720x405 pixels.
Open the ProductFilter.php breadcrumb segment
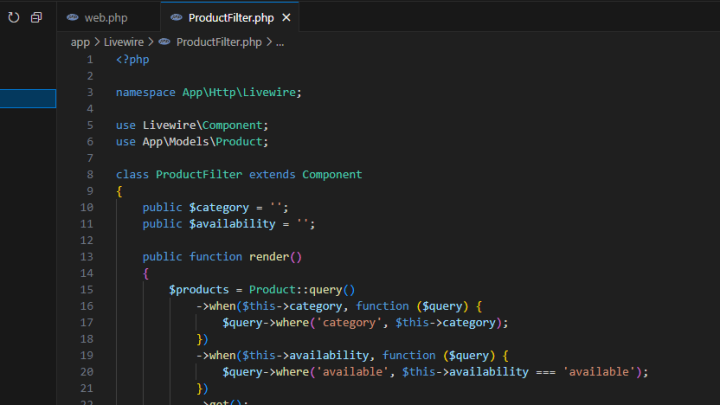(219, 42)
